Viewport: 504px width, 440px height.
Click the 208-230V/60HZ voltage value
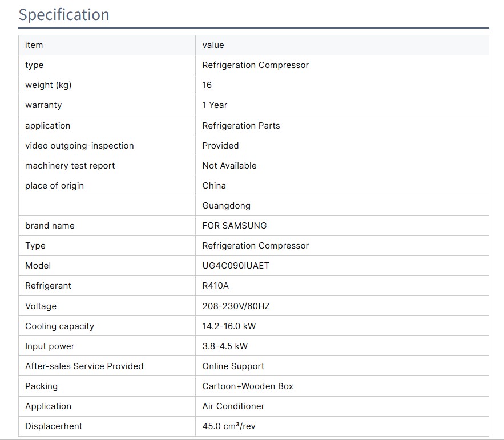(x=236, y=306)
